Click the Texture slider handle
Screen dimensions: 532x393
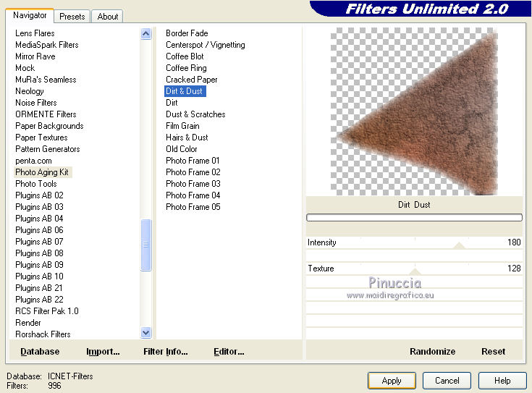pos(415,271)
